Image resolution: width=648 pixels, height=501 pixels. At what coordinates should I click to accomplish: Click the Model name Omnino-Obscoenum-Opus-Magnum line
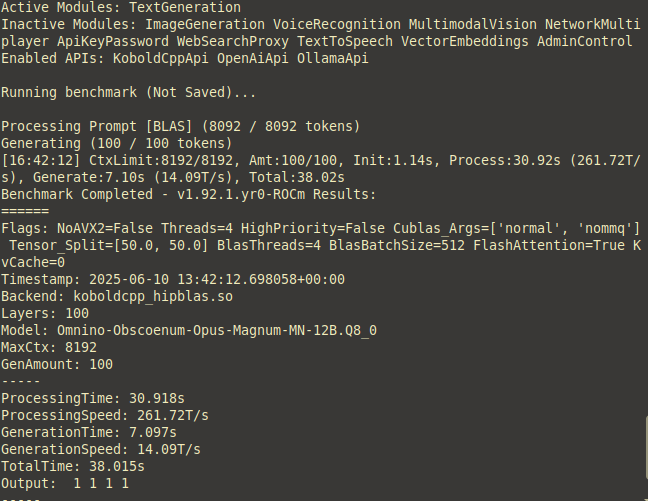coord(189,330)
